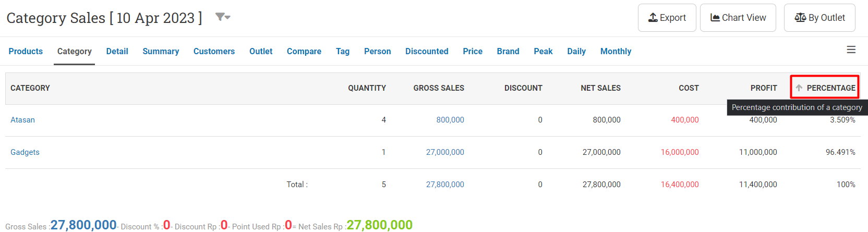Viewport: 868px width, 232px height.
Task: Sort by the Quantity column header
Action: tap(367, 88)
